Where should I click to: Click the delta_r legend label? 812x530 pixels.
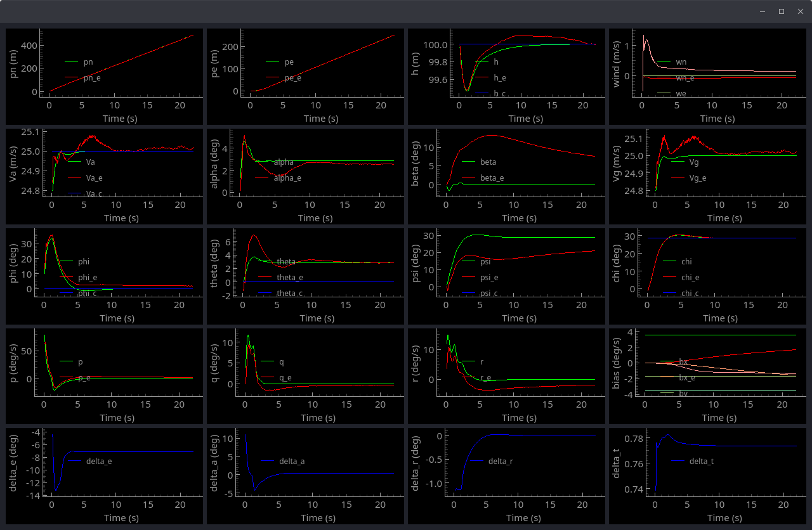(501, 461)
